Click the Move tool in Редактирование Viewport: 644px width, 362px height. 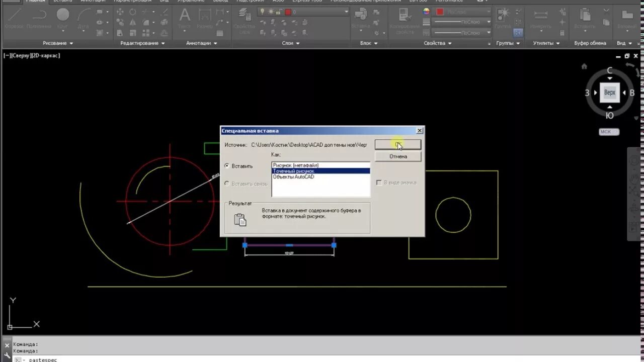tap(120, 12)
